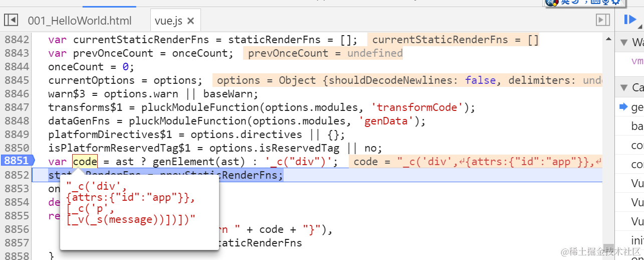This screenshot has height=260, width=644.
Task: Click line number 8850 in the gutter
Action: (17, 148)
